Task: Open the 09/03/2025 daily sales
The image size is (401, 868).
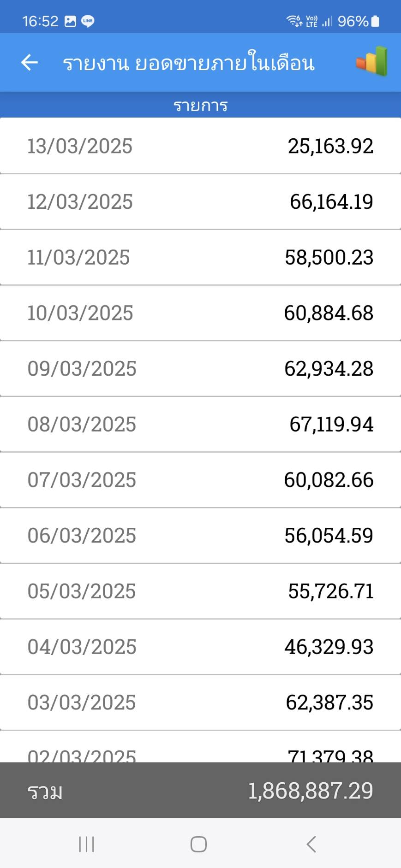Action: click(200, 369)
